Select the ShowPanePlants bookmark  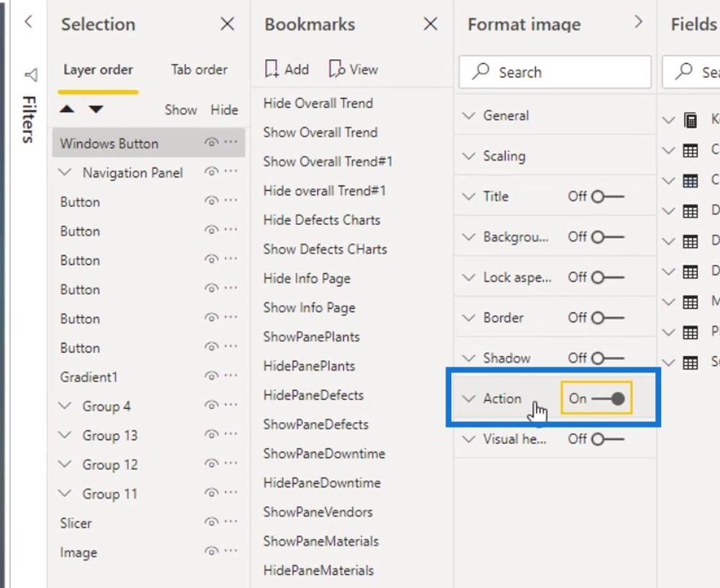(x=311, y=336)
